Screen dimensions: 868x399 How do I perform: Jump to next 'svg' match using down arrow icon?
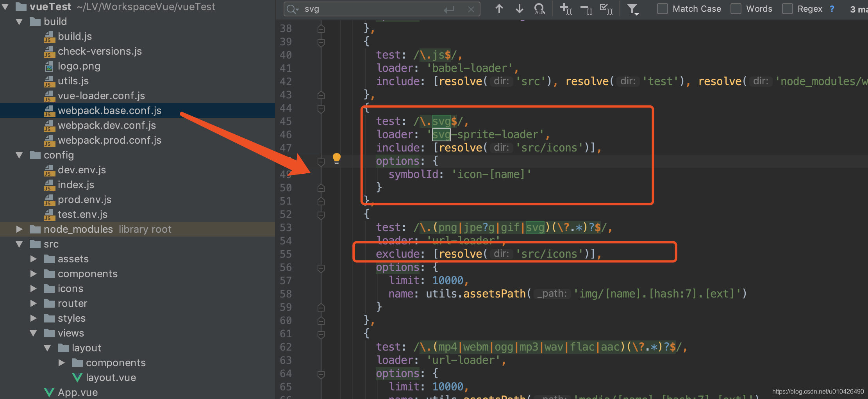519,9
